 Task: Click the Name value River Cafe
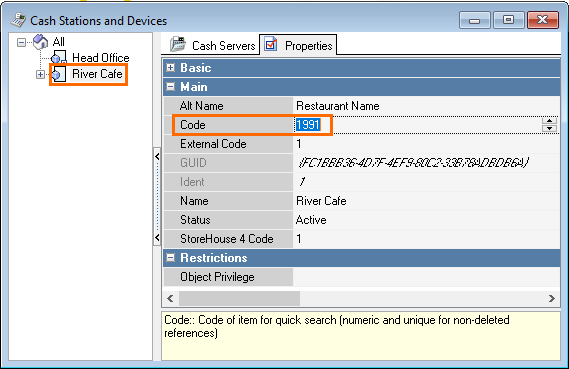tap(321, 201)
